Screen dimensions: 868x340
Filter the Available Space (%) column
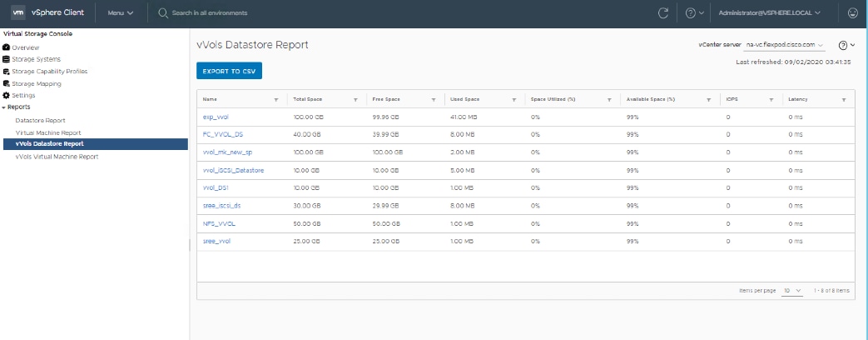click(708, 100)
